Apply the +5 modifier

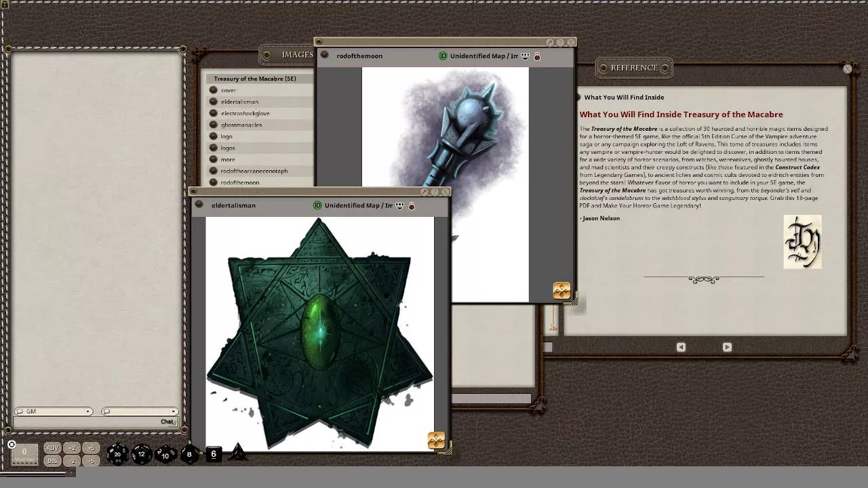pos(91,448)
